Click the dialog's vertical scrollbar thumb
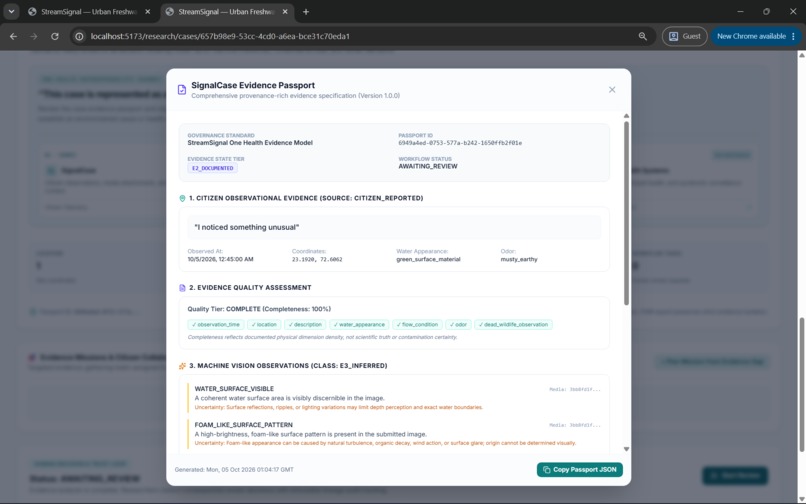 626,213
